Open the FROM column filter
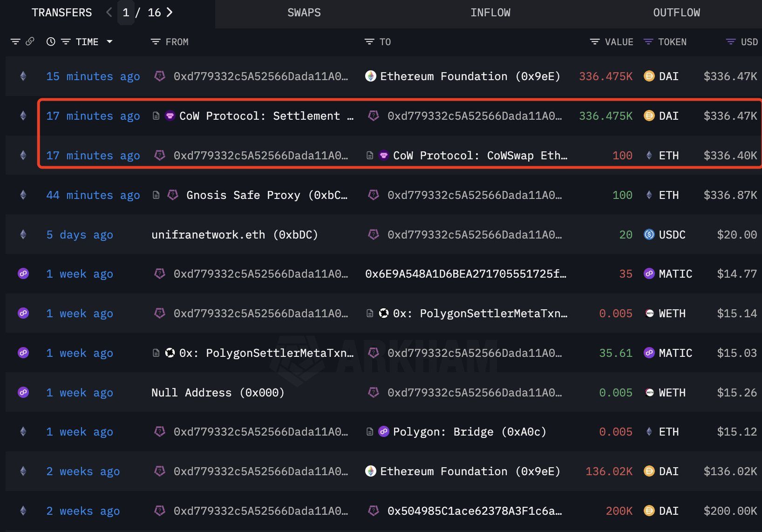 tap(156, 42)
